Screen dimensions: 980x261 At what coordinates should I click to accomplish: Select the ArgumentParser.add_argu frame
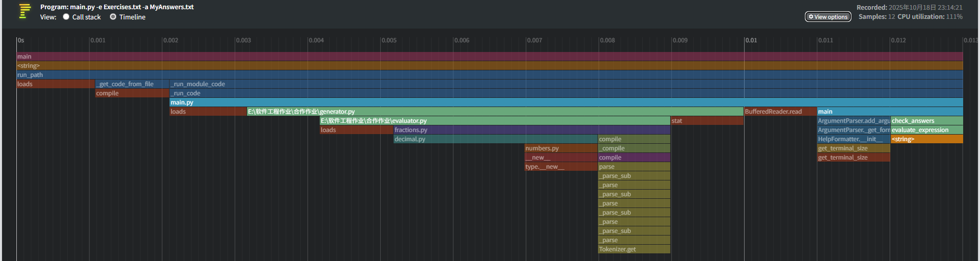[853, 121]
